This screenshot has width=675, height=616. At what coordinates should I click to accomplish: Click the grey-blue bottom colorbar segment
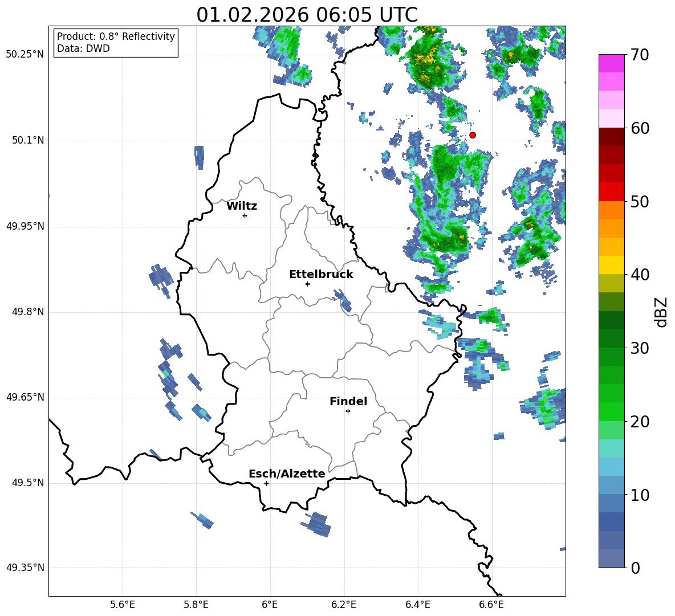pyautogui.click(x=611, y=558)
